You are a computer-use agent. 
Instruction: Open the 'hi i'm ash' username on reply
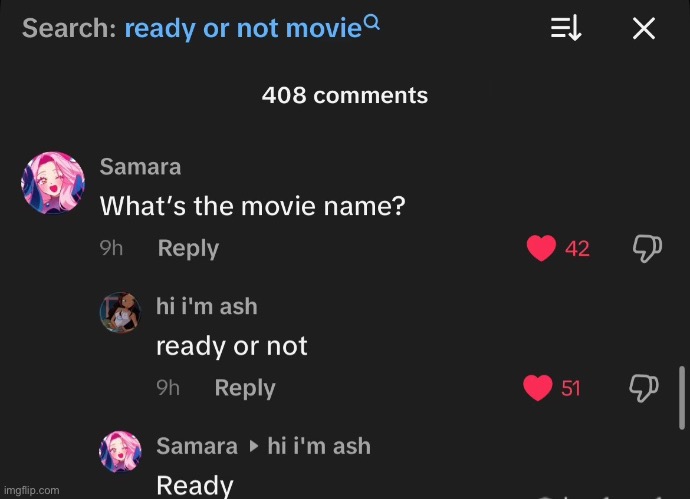pyautogui.click(x=207, y=306)
